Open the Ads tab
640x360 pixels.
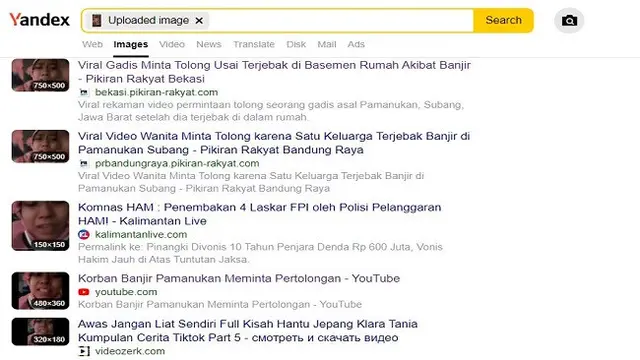tap(356, 44)
